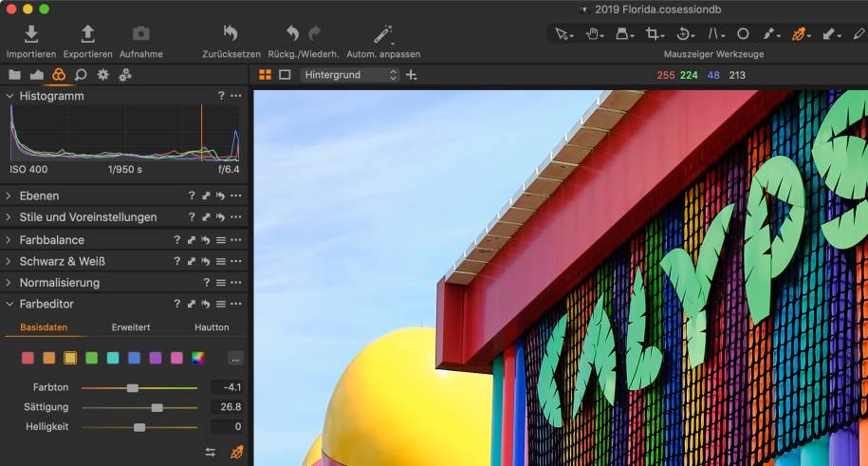The height and width of the screenshot is (466, 868).
Task: Click the Sättigung value field showing 26.8
Action: pyautogui.click(x=227, y=407)
